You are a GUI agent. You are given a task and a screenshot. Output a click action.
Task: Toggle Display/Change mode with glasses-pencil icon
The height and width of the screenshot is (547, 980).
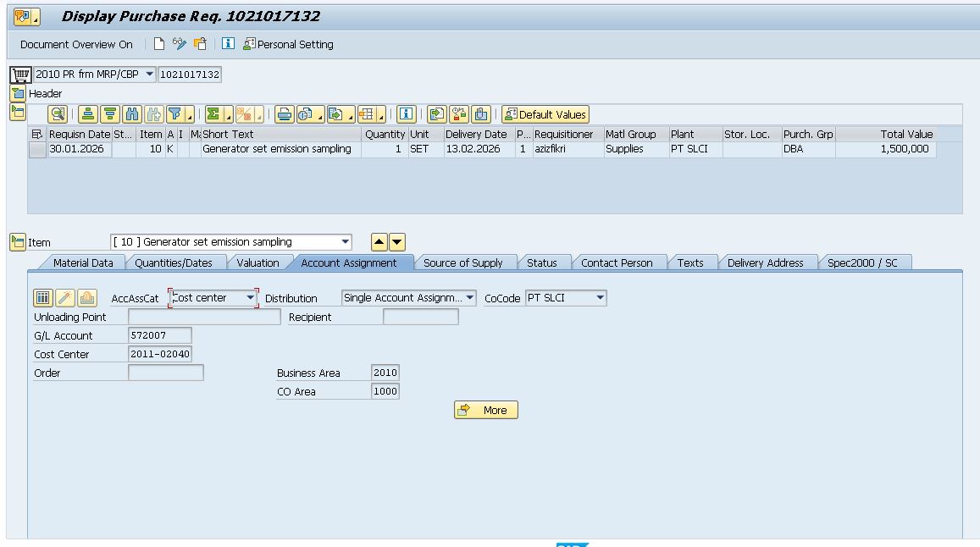tap(180, 44)
